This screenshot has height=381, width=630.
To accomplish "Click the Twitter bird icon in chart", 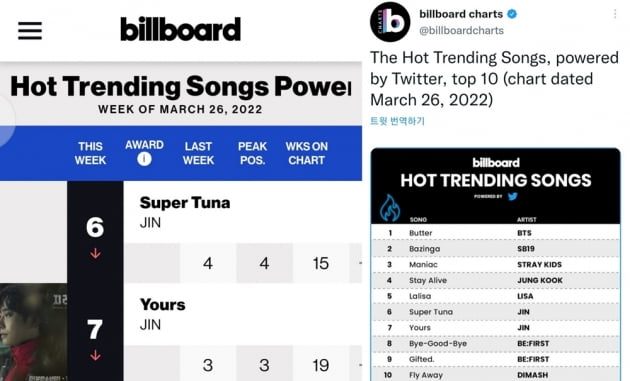I will (x=513, y=197).
